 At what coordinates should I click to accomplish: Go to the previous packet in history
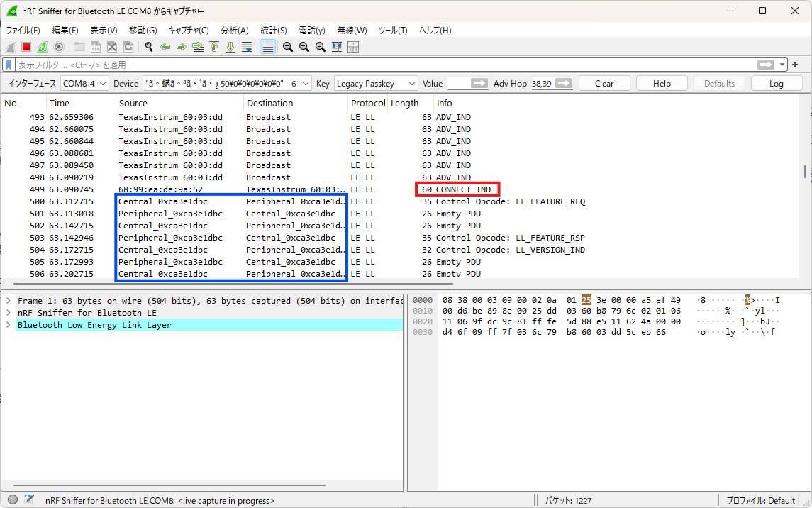166,47
